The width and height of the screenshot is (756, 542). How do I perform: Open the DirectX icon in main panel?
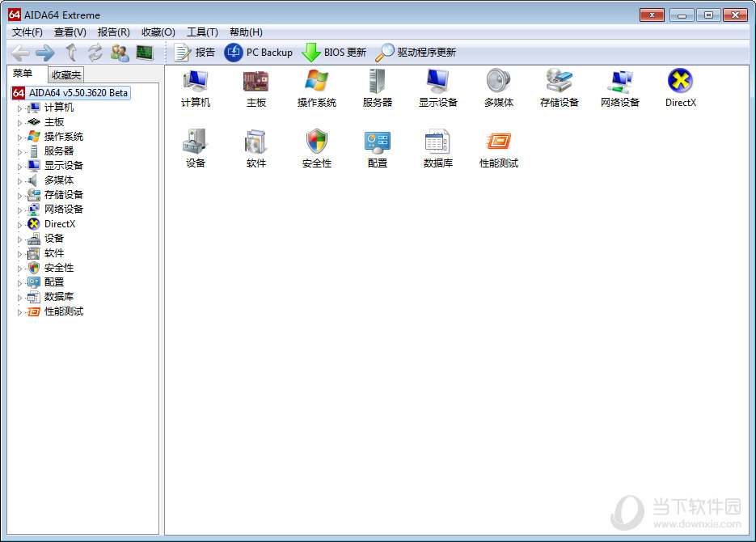click(680, 82)
